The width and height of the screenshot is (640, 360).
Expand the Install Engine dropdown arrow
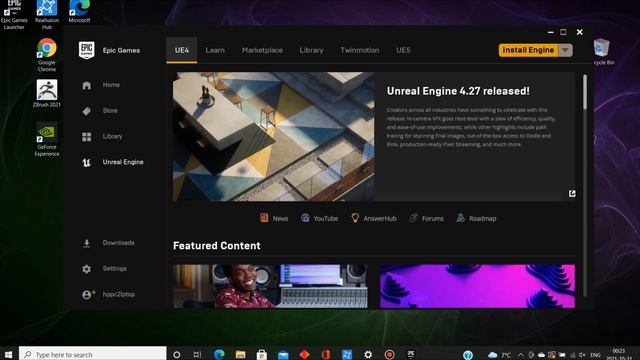click(565, 50)
